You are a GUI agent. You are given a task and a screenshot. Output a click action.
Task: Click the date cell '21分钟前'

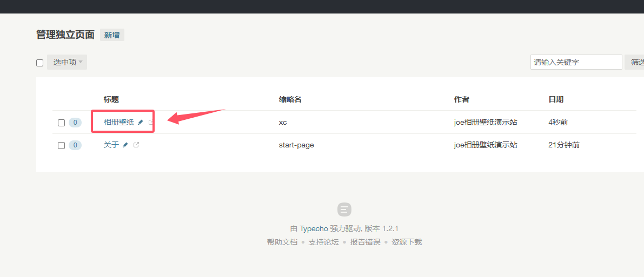(x=564, y=145)
